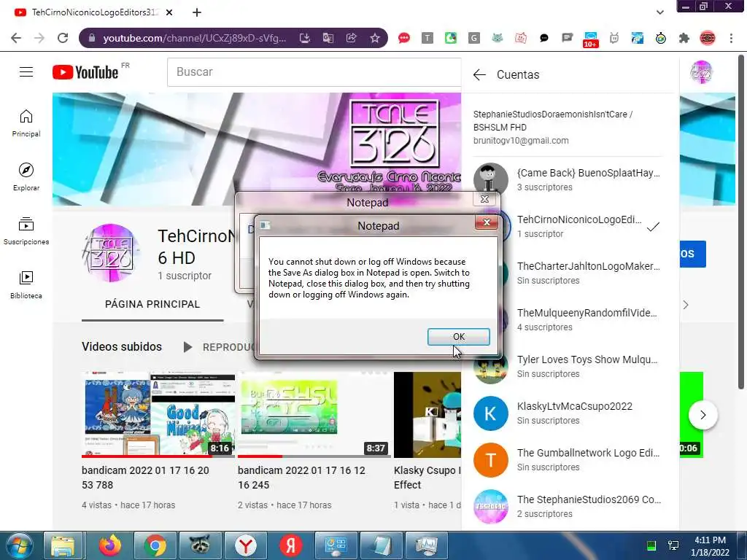Open the Klasky Csupo Effect video thumbnail
The width and height of the screenshot is (747, 560).
pos(427,414)
